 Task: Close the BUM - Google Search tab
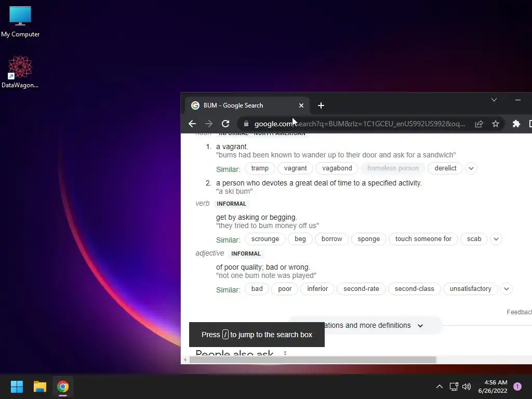tap(301, 105)
